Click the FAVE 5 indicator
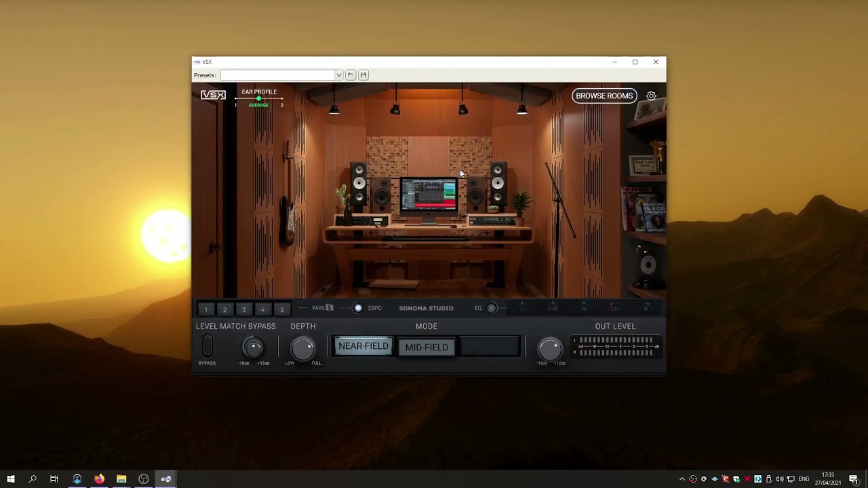The height and width of the screenshot is (488, 868). coord(322,308)
